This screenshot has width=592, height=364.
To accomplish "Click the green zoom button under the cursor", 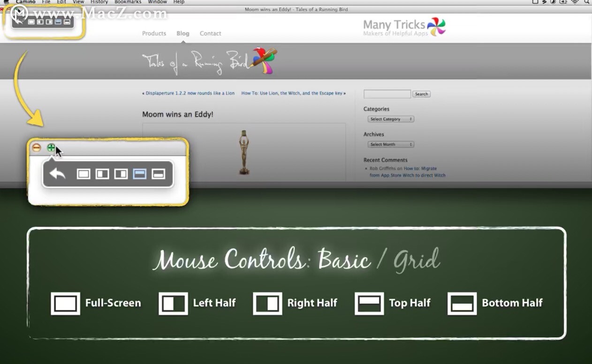I will pos(51,148).
